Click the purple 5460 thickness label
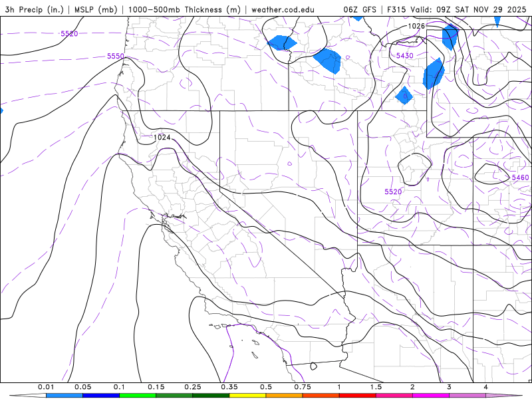The width and height of the screenshot is (532, 399). pyautogui.click(x=520, y=178)
